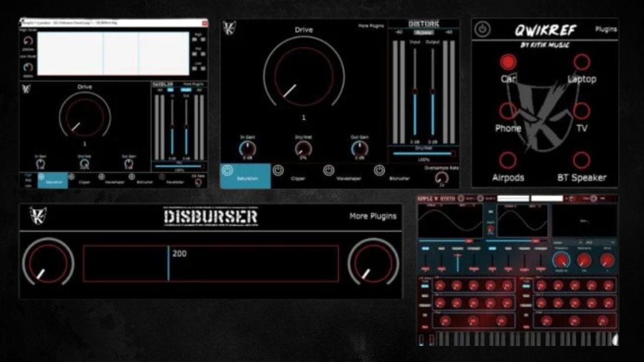Open the Plugins link in Qwikref
This screenshot has width=644, height=362.
click(606, 29)
